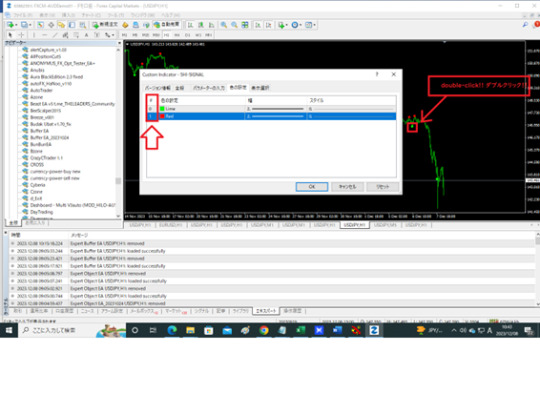Select the D1 timeframe button
Image resolution: width=540 pixels, height=415 pixels.
188,35
